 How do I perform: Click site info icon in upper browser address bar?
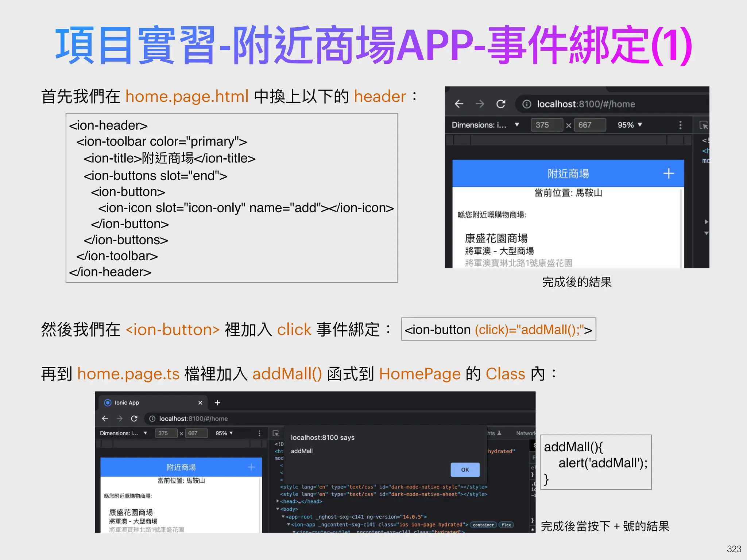coord(527,104)
